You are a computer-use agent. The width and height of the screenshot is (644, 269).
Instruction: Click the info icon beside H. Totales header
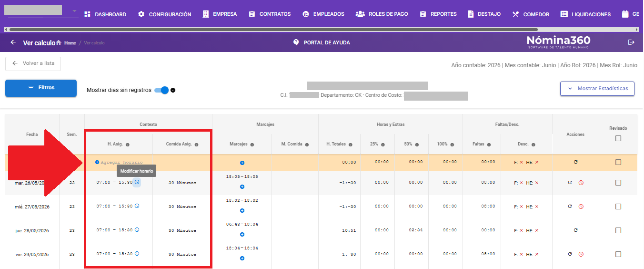(x=350, y=145)
